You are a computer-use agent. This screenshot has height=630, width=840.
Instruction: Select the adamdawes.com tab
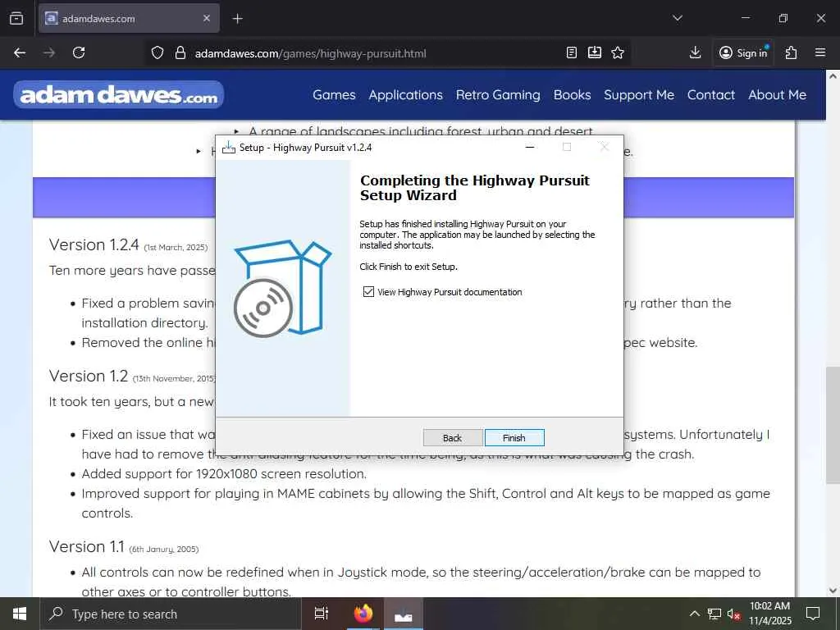click(129, 18)
